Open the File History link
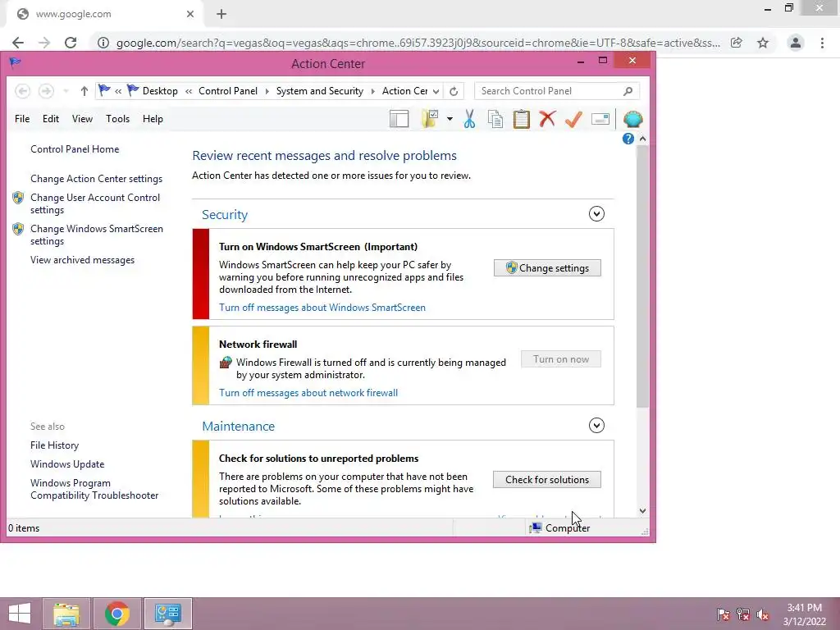 tap(54, 445)
